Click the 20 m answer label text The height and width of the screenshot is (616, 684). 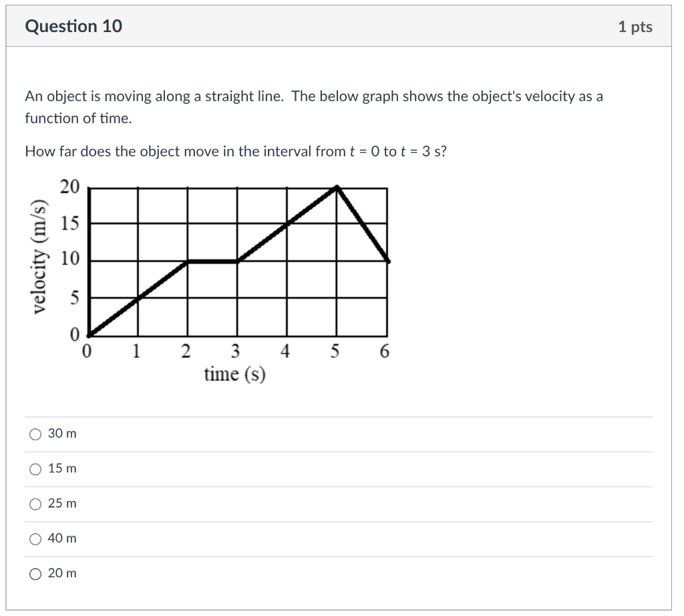tap(61, 573)
